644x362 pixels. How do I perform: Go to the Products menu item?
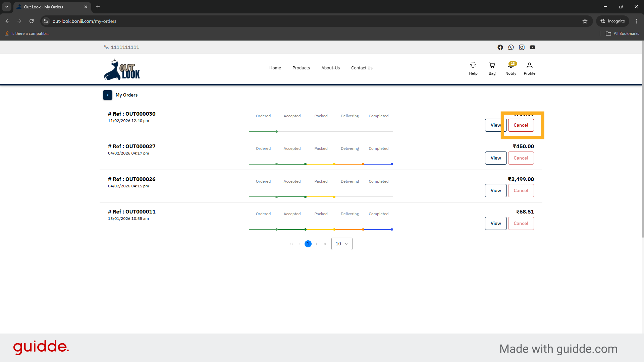(301, 68)
